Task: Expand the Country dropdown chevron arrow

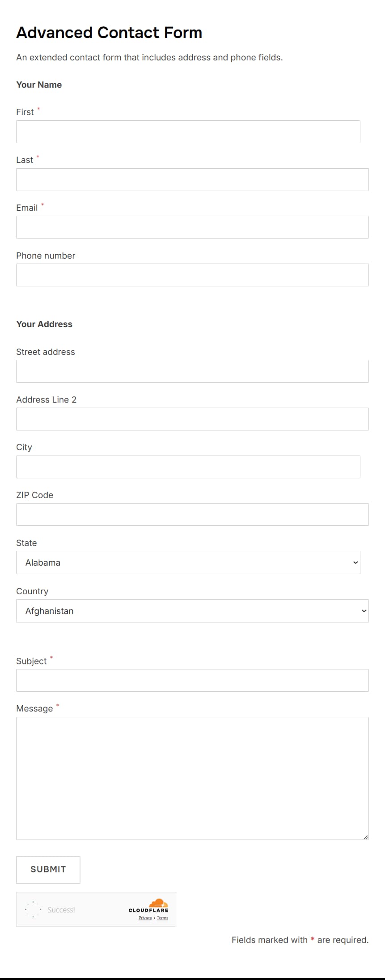Action: [x=363, y=610]
